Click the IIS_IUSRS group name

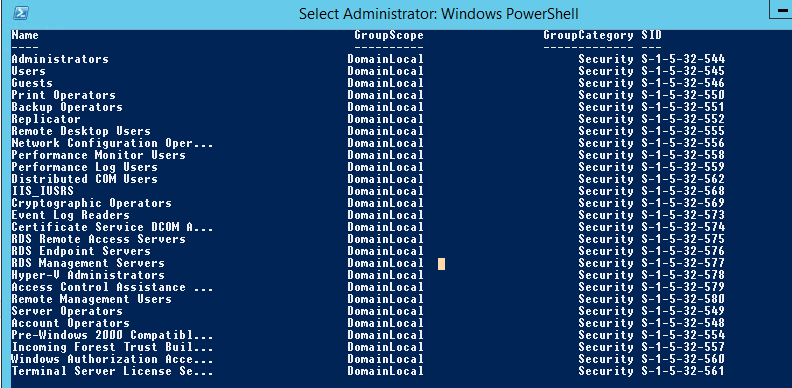[43, 191]
